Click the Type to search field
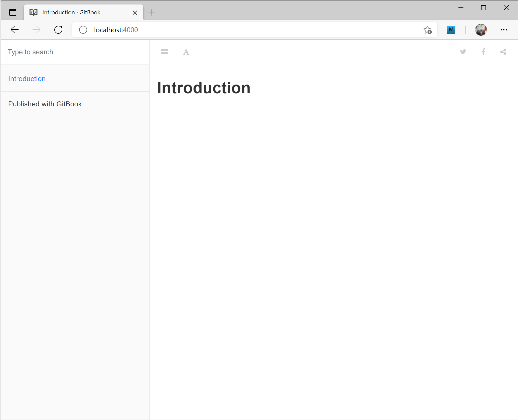The width and height of the screenshot is (518, 420). click(x=74, y=52)
